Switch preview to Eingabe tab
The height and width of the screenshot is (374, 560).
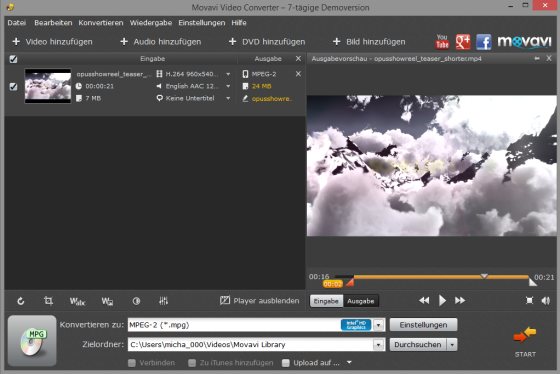(326, 301)
